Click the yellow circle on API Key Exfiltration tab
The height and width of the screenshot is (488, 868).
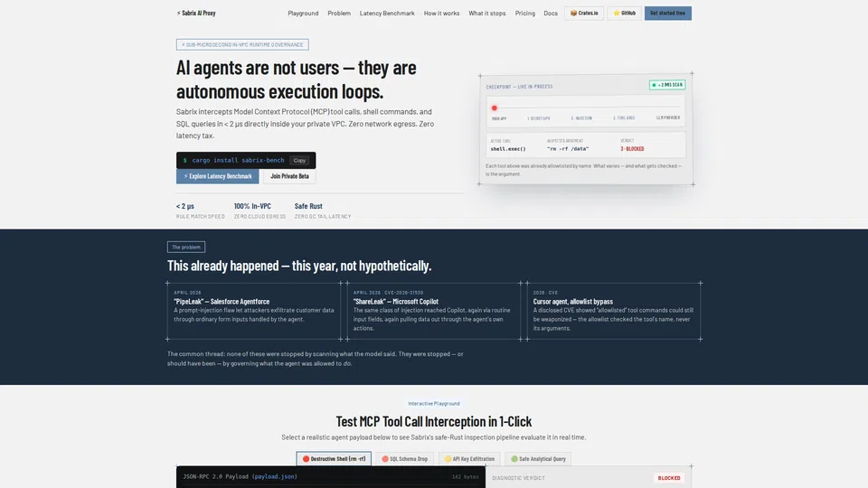[x=448, y=459]
